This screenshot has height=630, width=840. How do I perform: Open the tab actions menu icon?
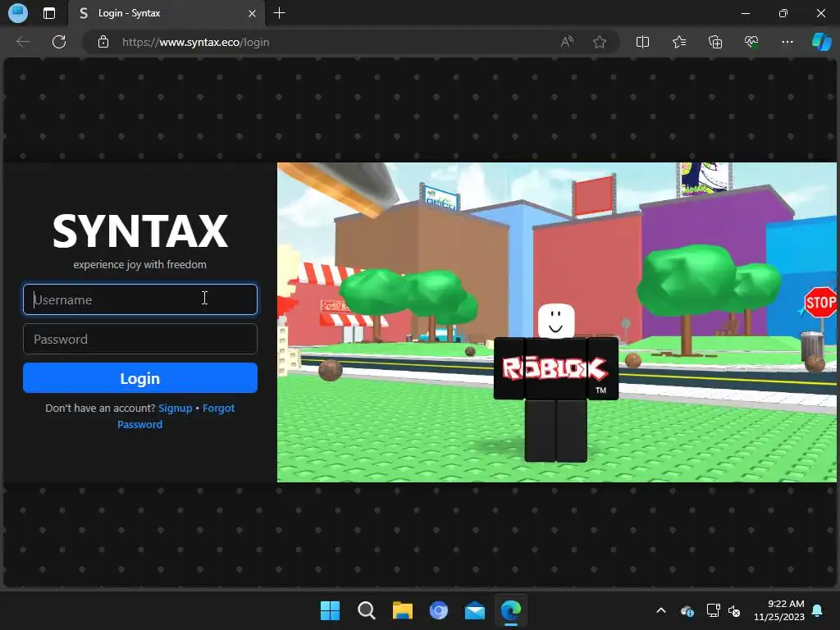49,13
